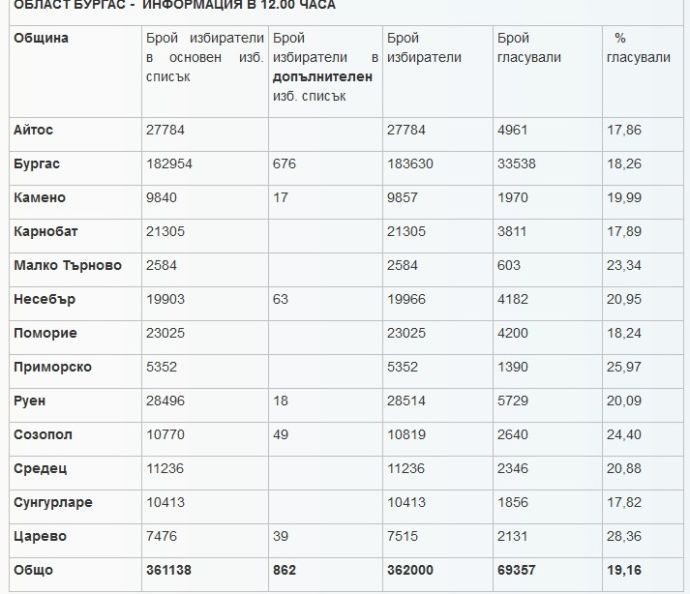Select the Приморско row label

pos(52,367)
